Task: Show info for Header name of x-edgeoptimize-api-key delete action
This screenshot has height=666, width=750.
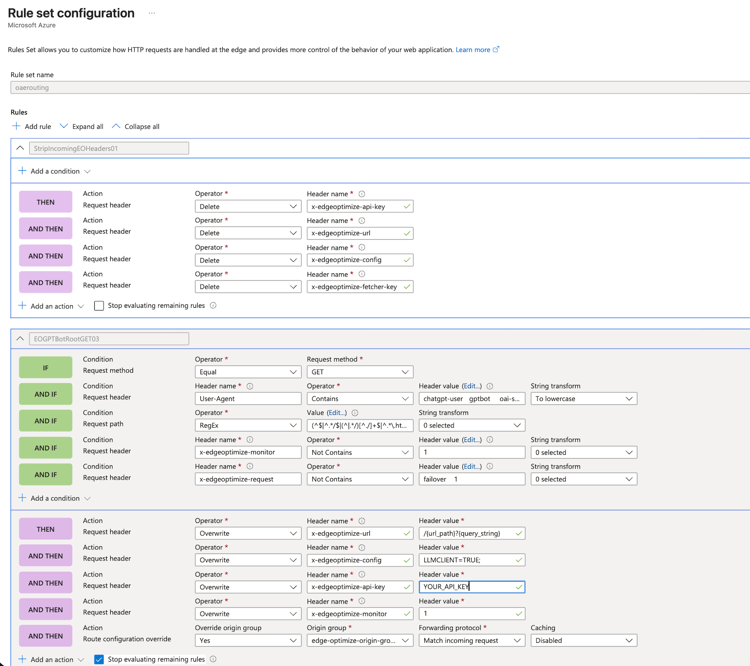Action: [362, 194]
